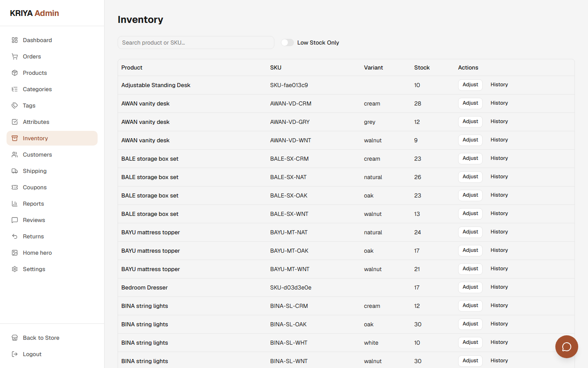Click the Settings gear icon
588x368 pixels.
15,269
